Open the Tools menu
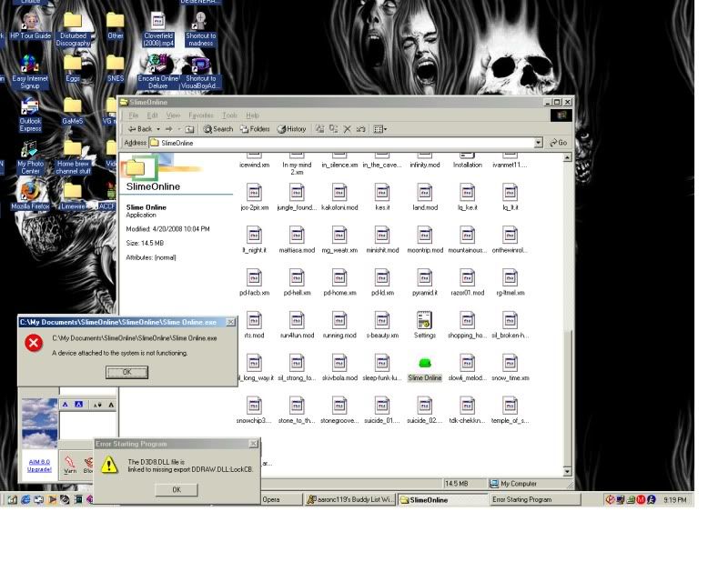The image size is (728, 582). coord(230,115)
